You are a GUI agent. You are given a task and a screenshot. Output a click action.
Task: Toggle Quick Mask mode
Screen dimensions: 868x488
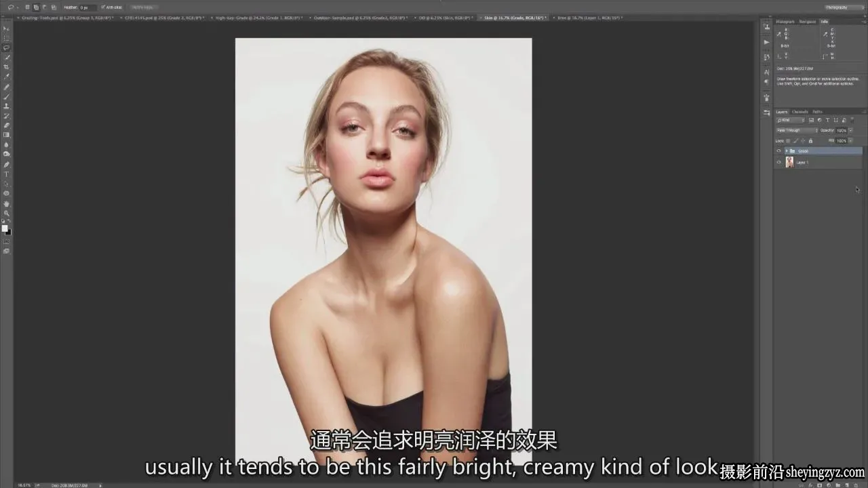(x=7, y=241)
